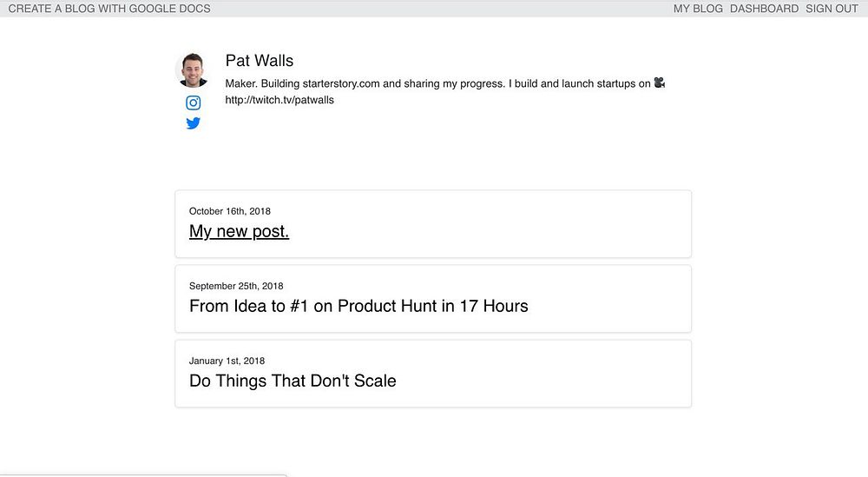The image size is (868, 477).
Task: Go to Create a Blog with Google Docs
Action: (109, 9)
